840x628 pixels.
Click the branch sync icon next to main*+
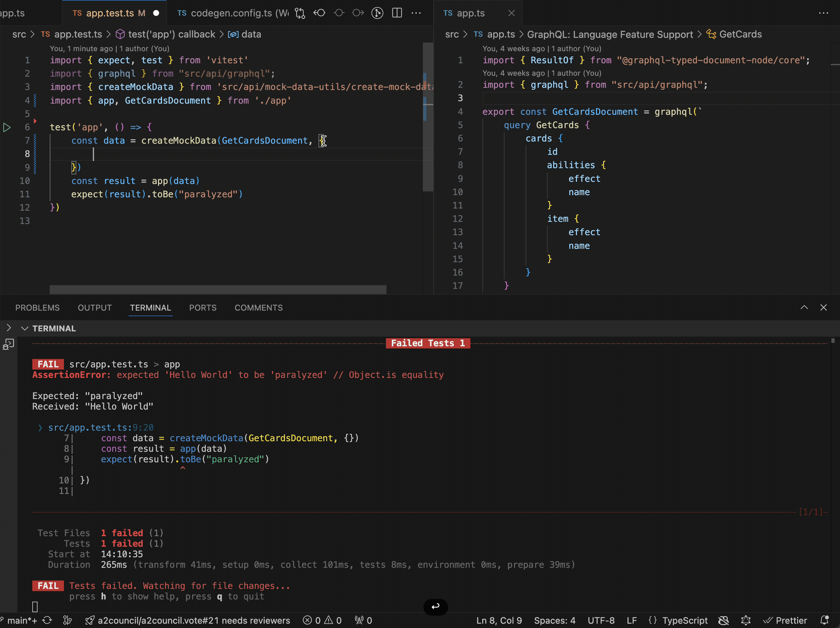tap(47, 621)
